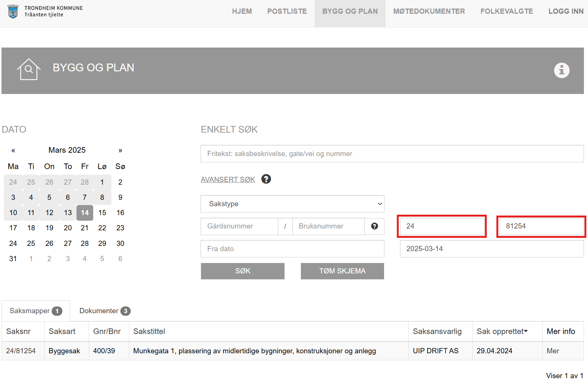Click the house search icon in banner
The image size is (588, 383).
point(29,69)
